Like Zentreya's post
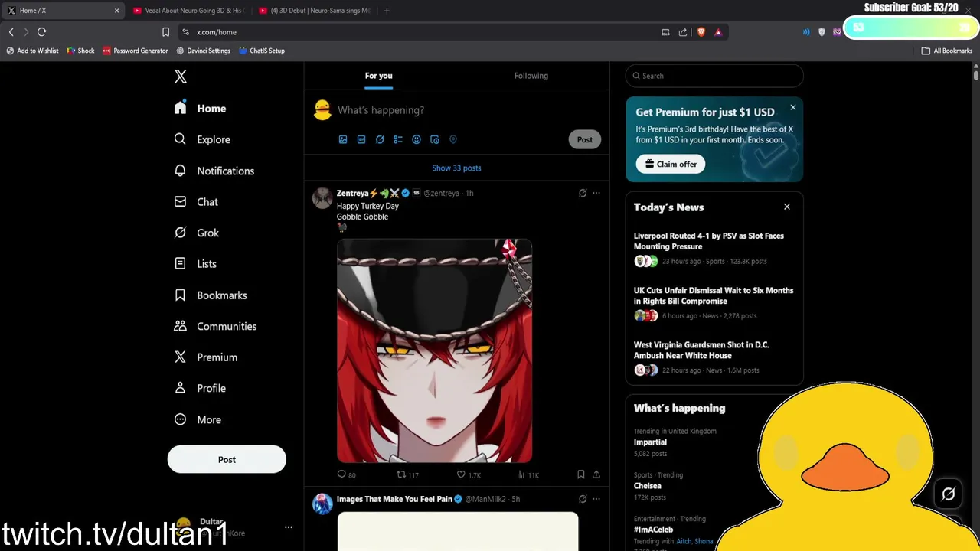Image resolution: width=980 pixels, height=551 pixels. (469, 474)
